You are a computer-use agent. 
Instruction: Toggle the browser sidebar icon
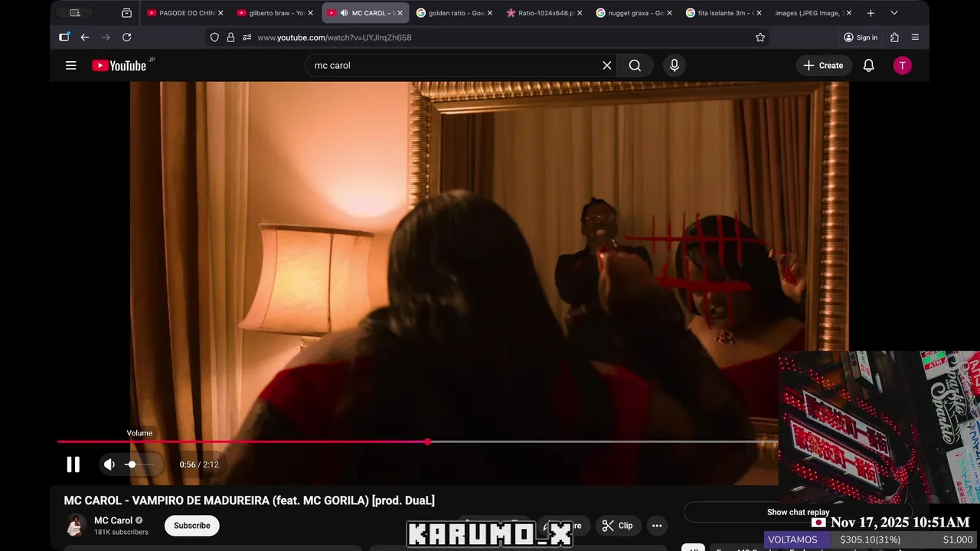click(64, 37)
